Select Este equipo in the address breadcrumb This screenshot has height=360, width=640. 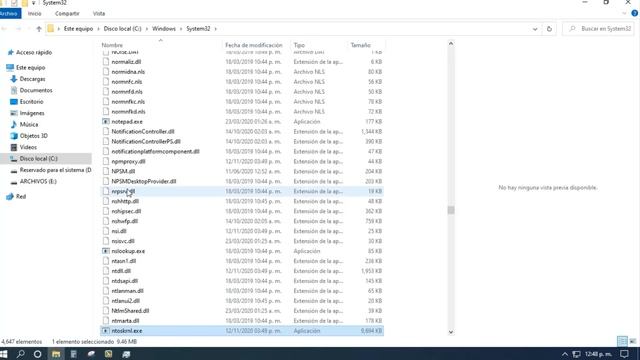tap(78, 29)
